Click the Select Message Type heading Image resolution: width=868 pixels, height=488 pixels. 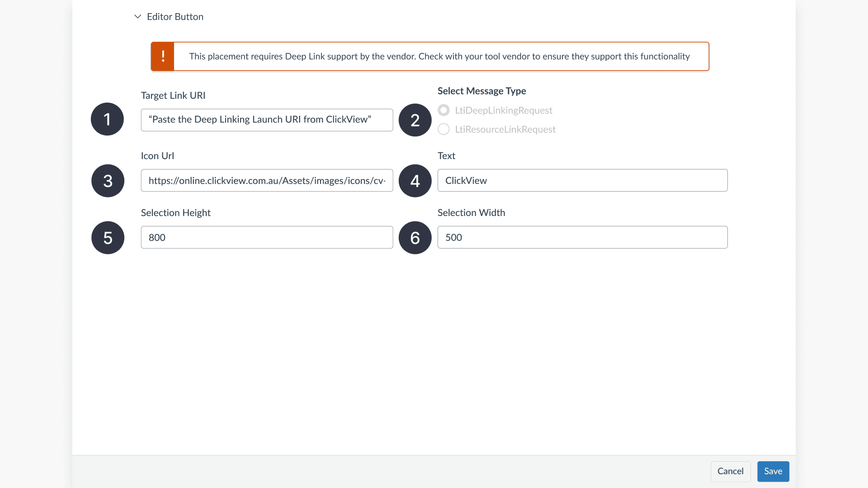click(481, 91)
